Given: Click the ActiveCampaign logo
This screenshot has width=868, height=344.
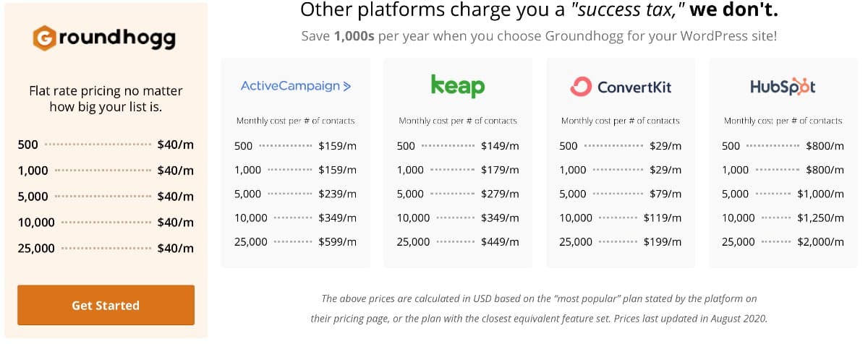Looking at the screenshot, I should pyautogui.click(x=295, y=86).
